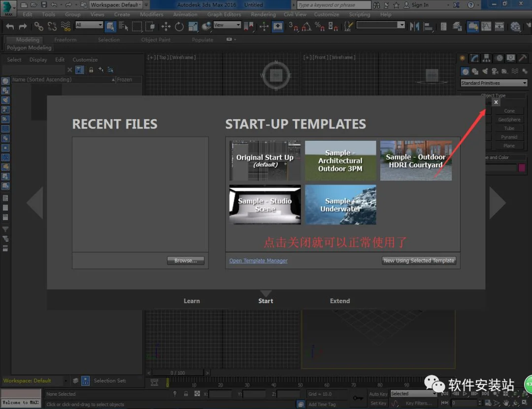Click the Align tool icon

pos(428,26)
